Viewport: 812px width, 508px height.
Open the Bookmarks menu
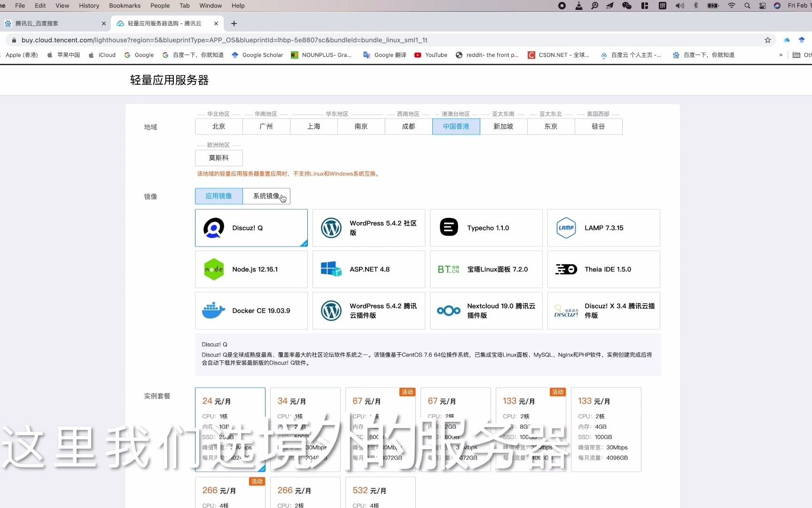coord(125,6)
